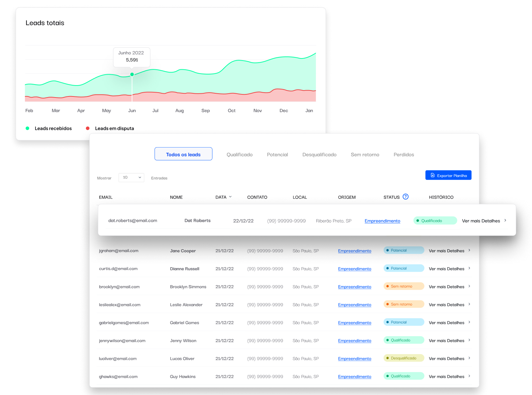Open Empreendimento link for Jenny Wilson

[354, 341]
